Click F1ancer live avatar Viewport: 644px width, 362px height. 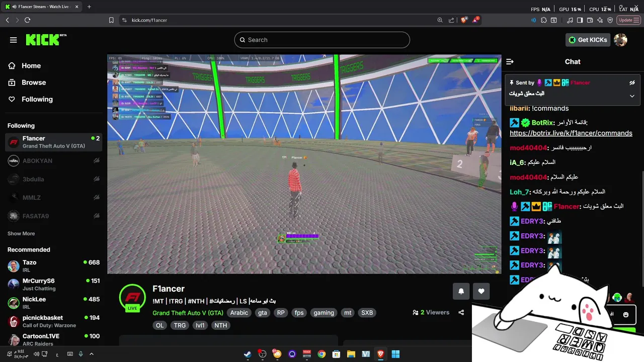pyautogui.click(x=132, y=297)
